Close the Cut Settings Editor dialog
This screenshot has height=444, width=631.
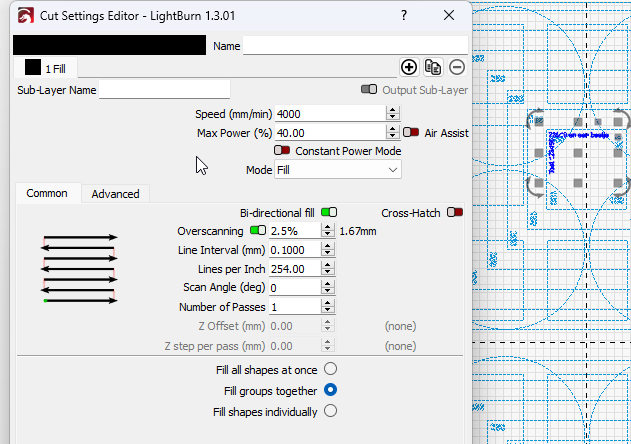449,15
